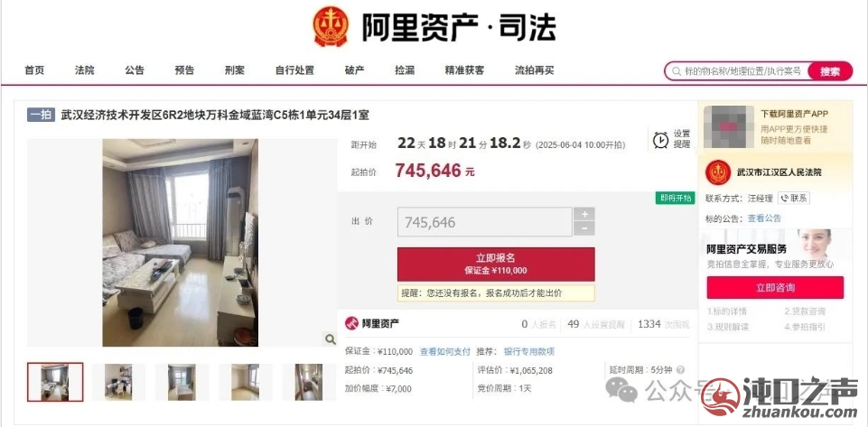Viewport: 868px width, 427px height.
Task: Open the 查看如何支付 payment link
Action: coord(444,351)
